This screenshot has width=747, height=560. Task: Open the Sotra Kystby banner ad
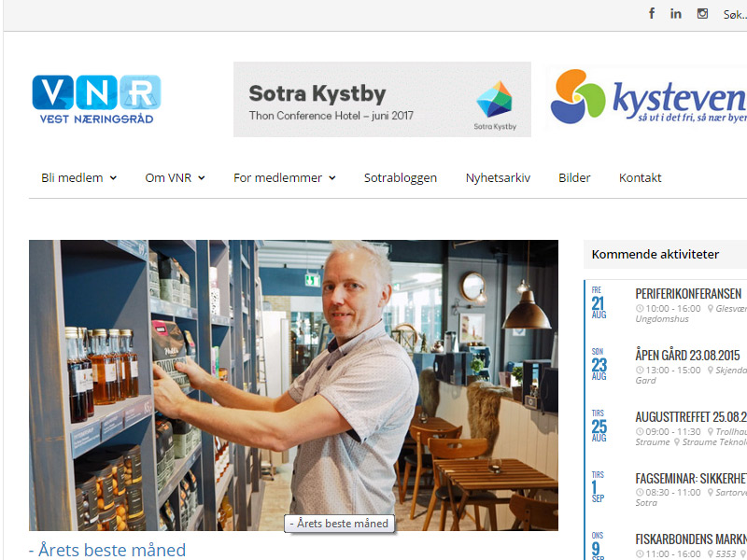point(382,99)
